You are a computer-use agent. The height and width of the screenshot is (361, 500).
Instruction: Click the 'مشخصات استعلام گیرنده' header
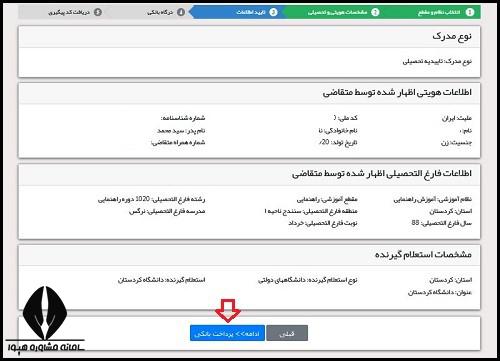coord(423,255)
